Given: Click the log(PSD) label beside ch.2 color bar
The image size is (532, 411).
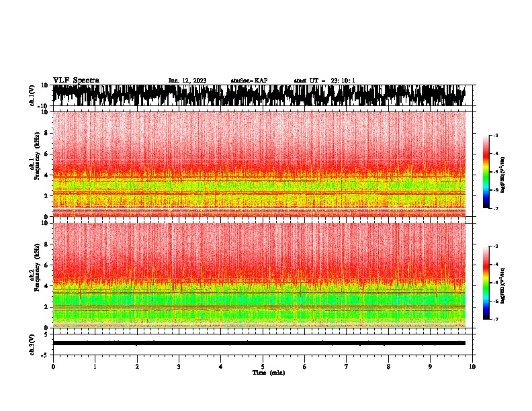Looking at the screenshot, I should pyautogui.click(x=503, y=285).
